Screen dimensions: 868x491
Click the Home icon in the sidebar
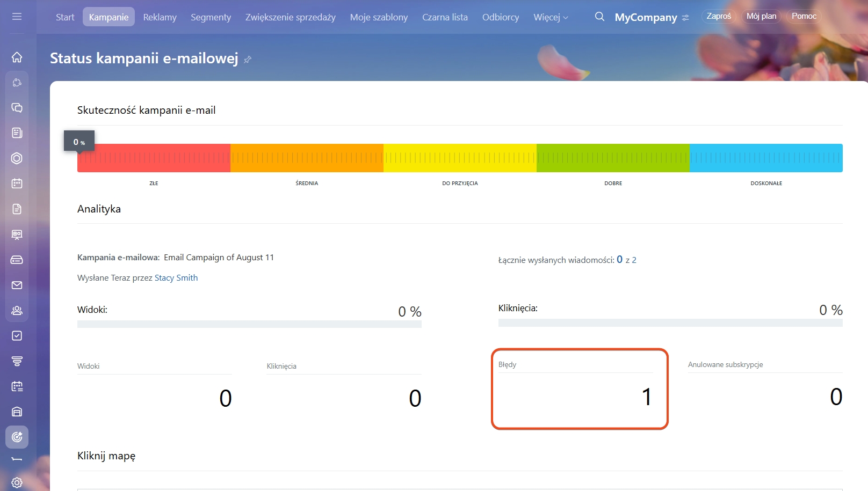(17, 57)
